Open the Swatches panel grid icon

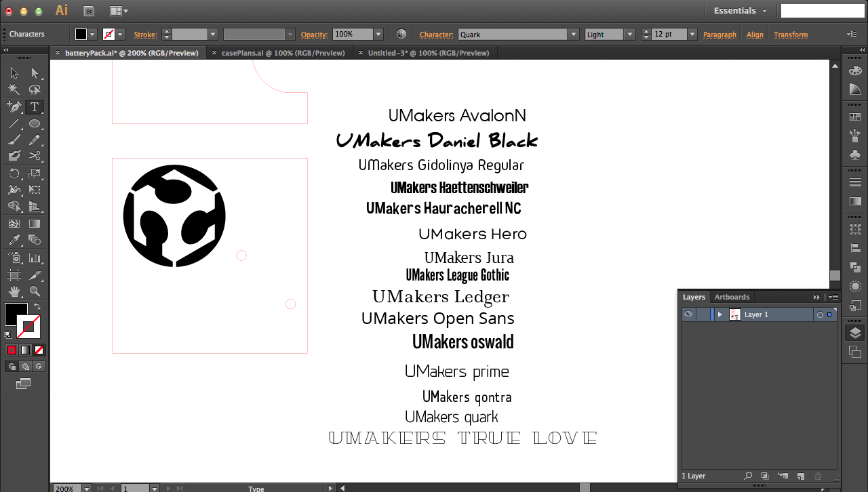[x=855, y=117]
